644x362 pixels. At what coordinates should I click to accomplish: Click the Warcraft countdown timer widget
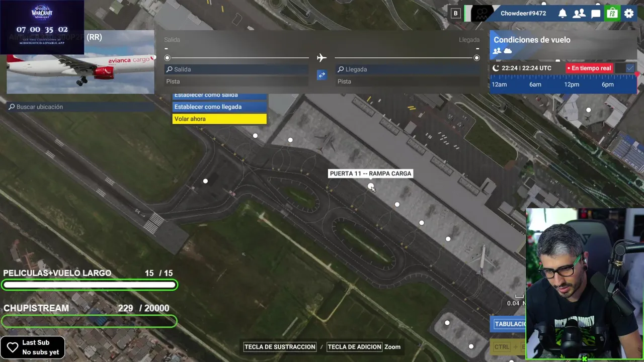[x=42, y=27]
